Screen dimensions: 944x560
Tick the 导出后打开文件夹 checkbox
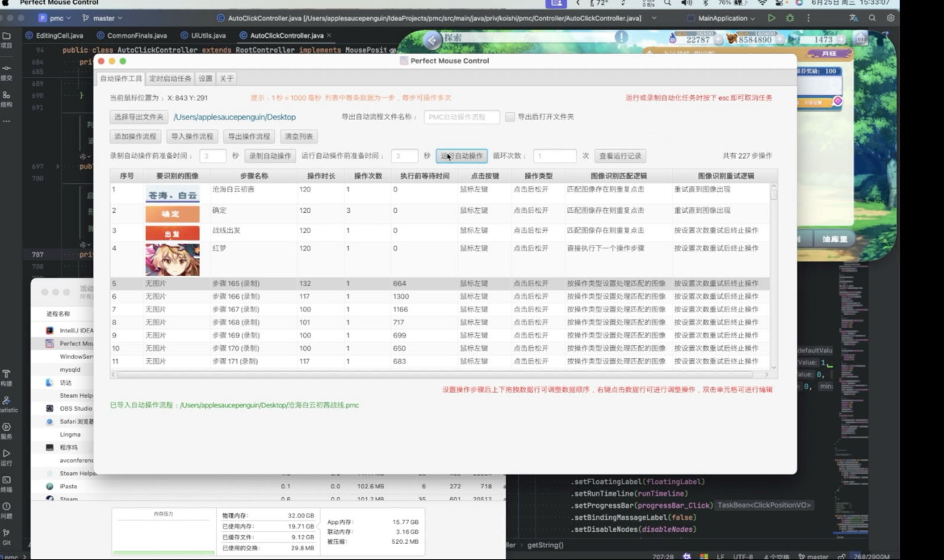click(x=510, y=117)
